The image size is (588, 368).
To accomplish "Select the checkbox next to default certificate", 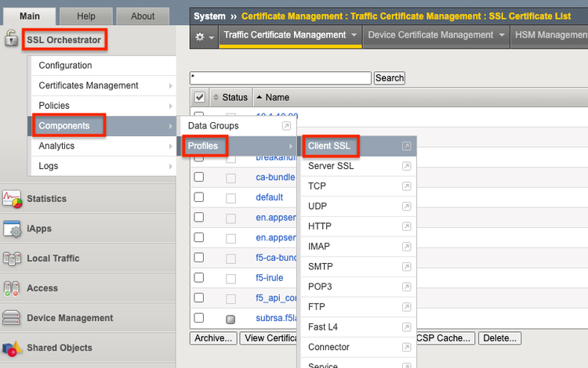I will [199, 197].
